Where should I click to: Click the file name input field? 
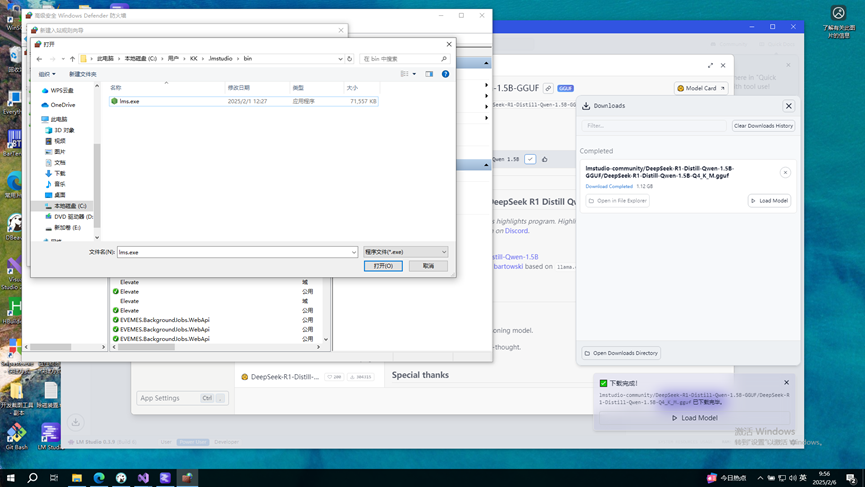[234, 252]
